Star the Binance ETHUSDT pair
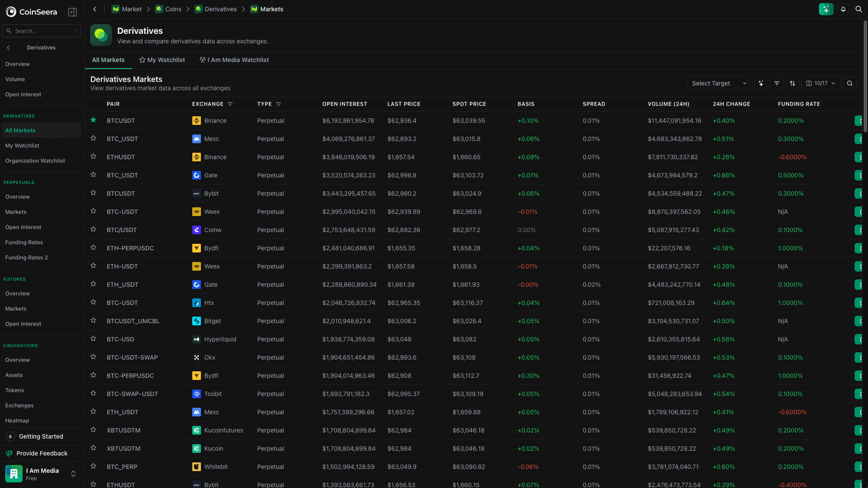This screenshot has width=868, height=488. pos(93,157)
